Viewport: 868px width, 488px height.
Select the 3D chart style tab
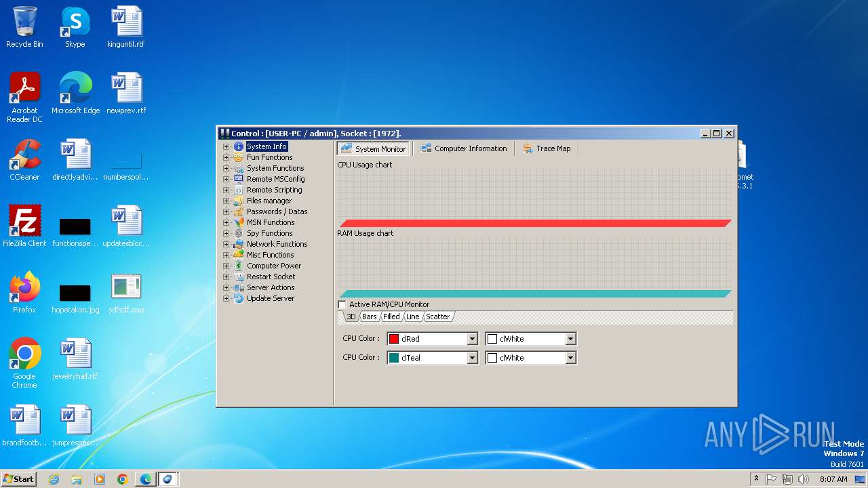pyautogui.click(x=351, y=317)
